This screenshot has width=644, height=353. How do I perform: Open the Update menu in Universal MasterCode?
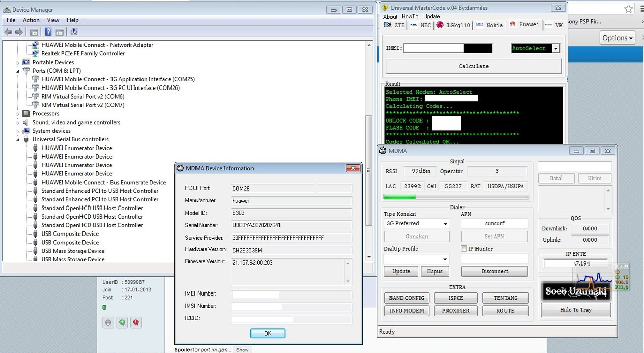tap(432, 17)
